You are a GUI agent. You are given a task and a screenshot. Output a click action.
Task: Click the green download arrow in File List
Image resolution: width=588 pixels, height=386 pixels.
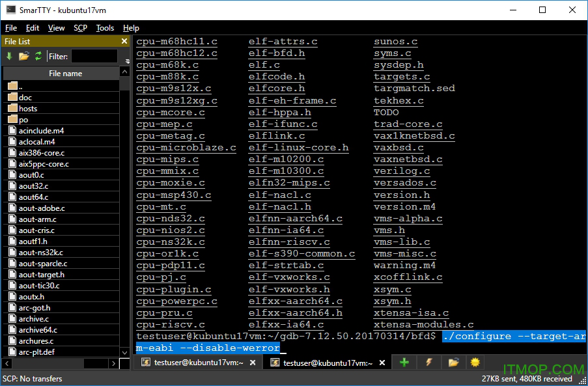coord(9,57)
